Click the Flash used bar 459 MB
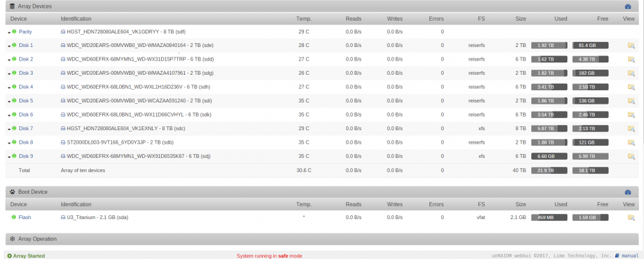This screenshot has height=259, width=644. coord(549,218)
